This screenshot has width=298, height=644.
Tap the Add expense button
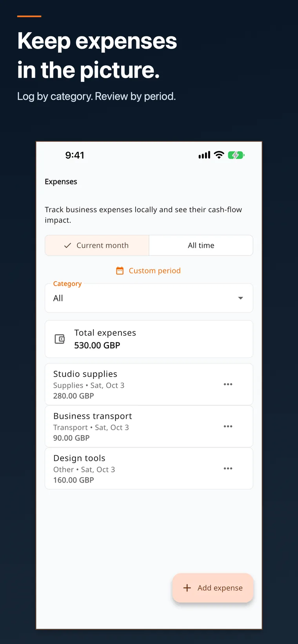click(x=213, y=588)
